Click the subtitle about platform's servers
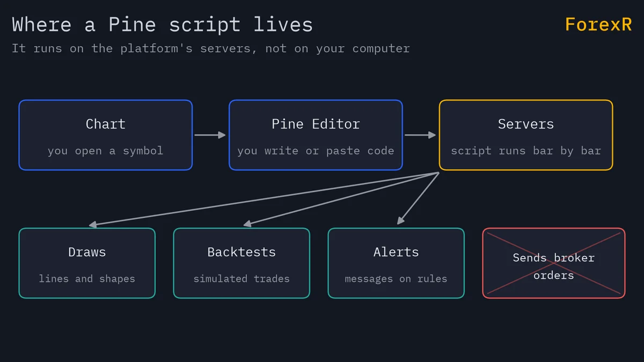Image resolution: width=644 pixels, height=362 pixels. (211, 48)
